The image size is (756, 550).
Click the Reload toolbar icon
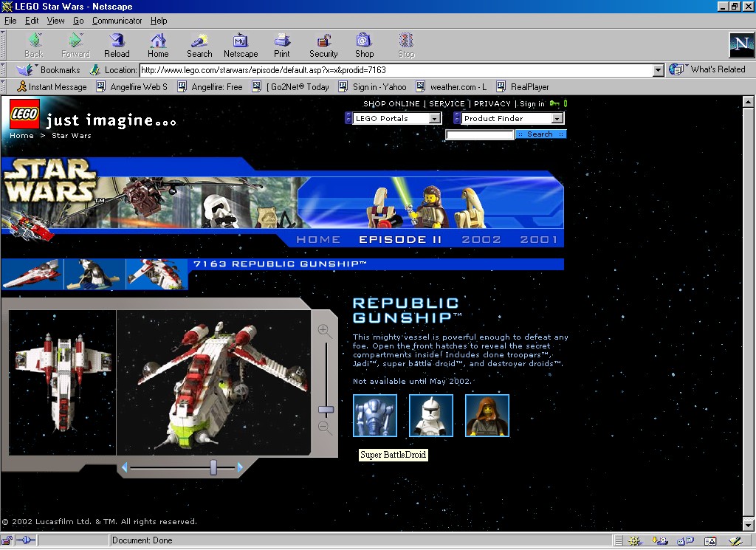(x=117, y=45)
